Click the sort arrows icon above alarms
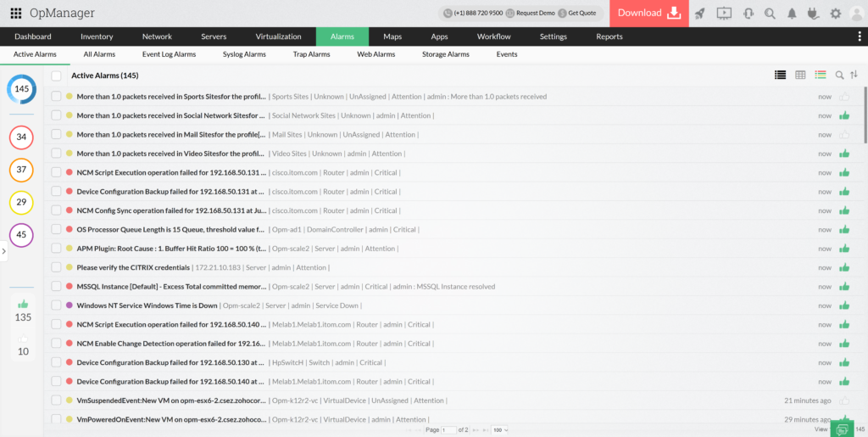The height and width of the screenshot is (437, 868). [x=854, y=76]
